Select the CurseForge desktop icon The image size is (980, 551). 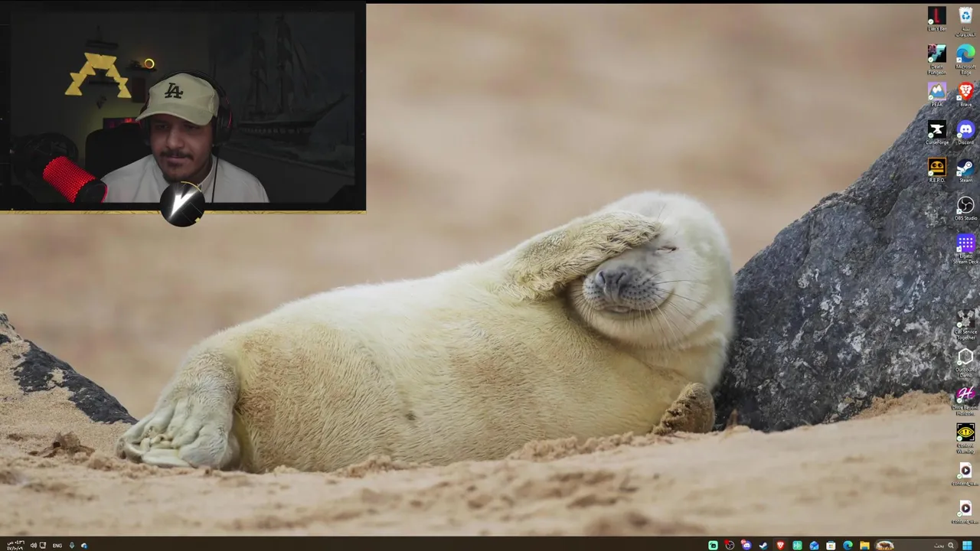click(936, 132)
